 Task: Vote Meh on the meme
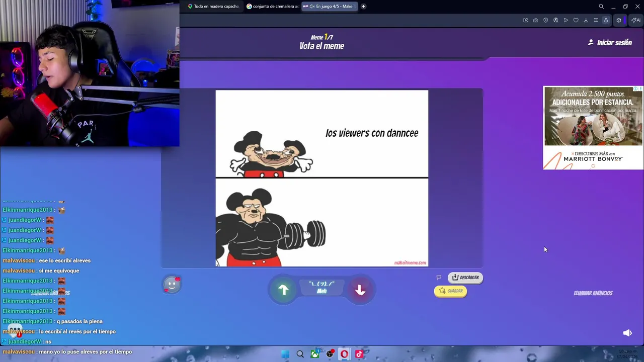321,288
